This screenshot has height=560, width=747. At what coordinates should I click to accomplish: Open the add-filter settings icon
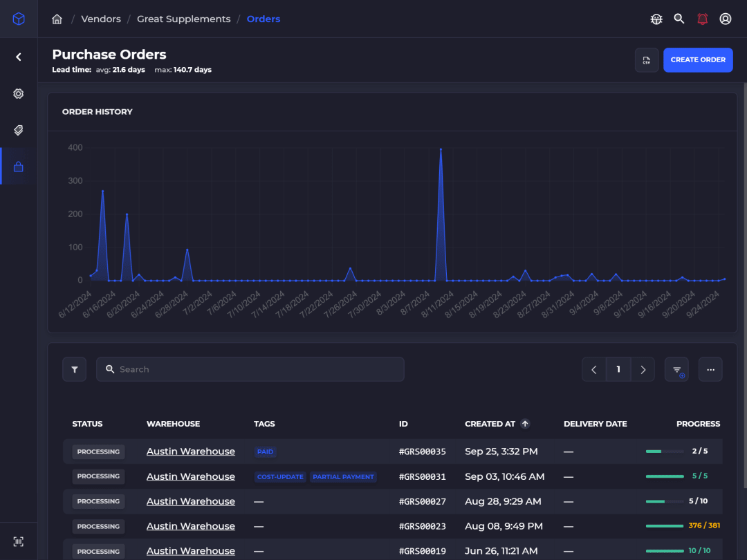point(676,369)
